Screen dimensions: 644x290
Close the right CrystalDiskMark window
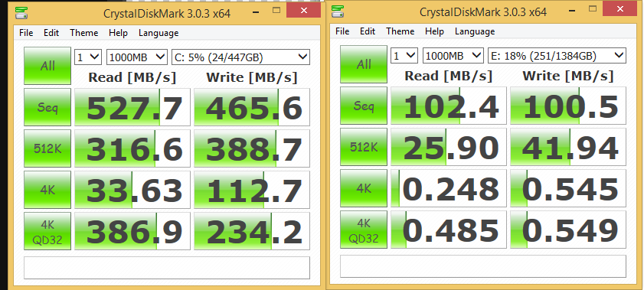pos(619,9)
